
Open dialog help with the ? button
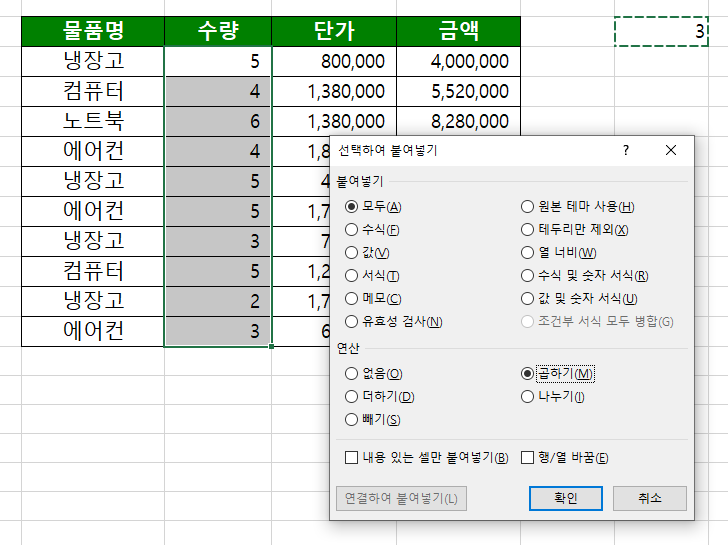tap(626, 150)
